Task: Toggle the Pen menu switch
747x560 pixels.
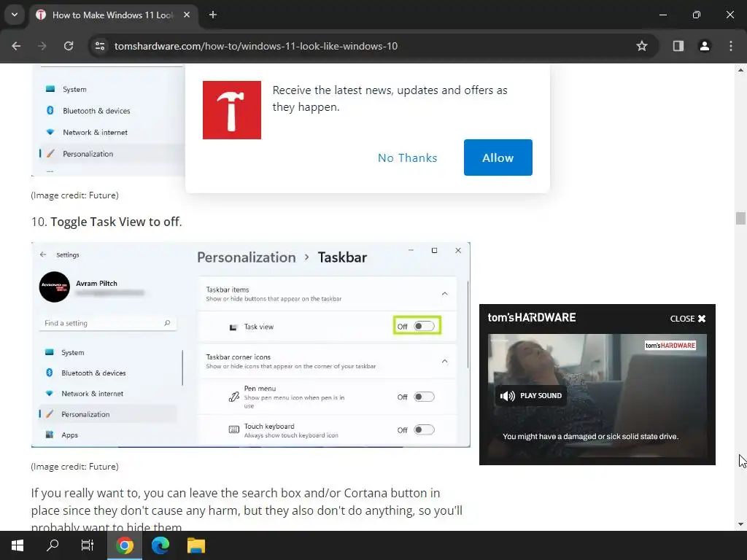Action: pyautogui.click(x=424, y=397)
